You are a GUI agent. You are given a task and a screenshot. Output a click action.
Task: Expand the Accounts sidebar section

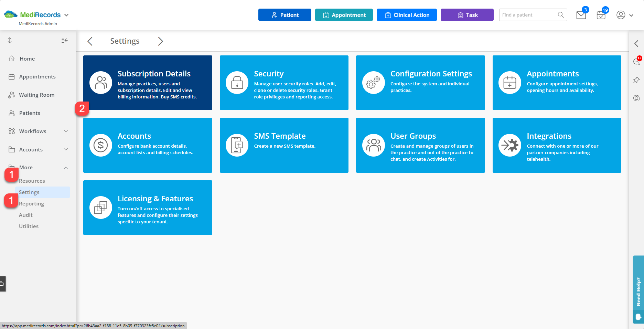66,149
